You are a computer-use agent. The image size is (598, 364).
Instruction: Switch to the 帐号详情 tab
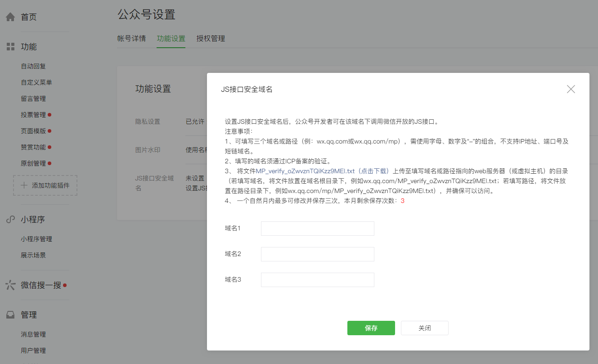pyautogui.click(x=131, y=38)
